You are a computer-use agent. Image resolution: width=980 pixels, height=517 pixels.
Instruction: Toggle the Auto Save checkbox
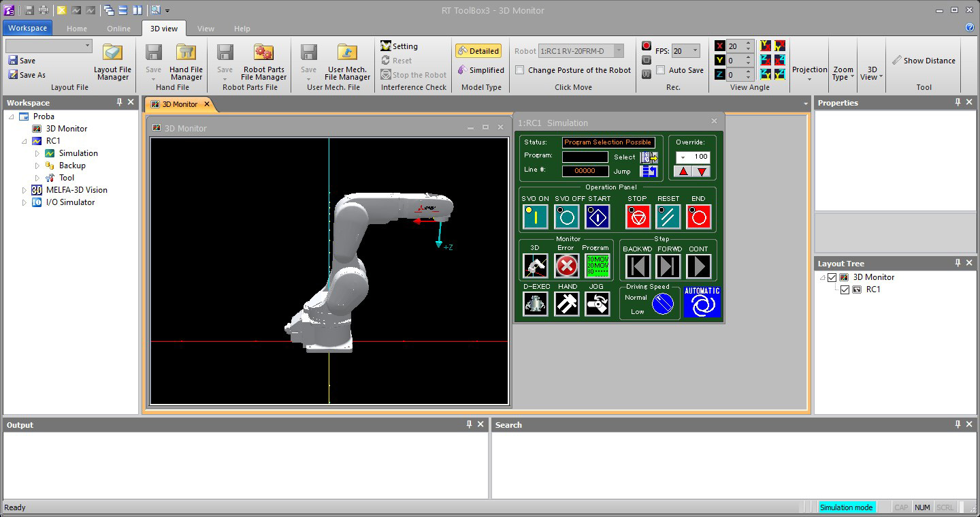(660, 70)
